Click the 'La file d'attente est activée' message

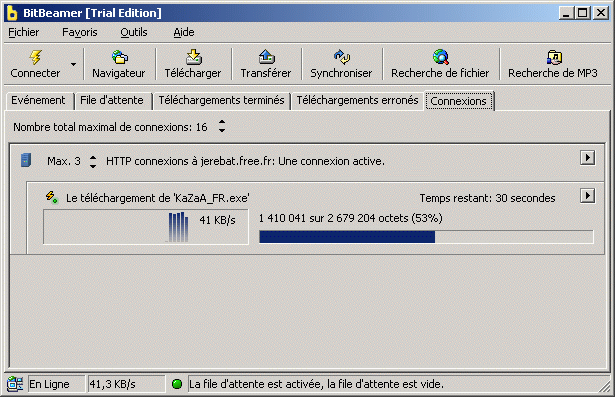point(316,384)
